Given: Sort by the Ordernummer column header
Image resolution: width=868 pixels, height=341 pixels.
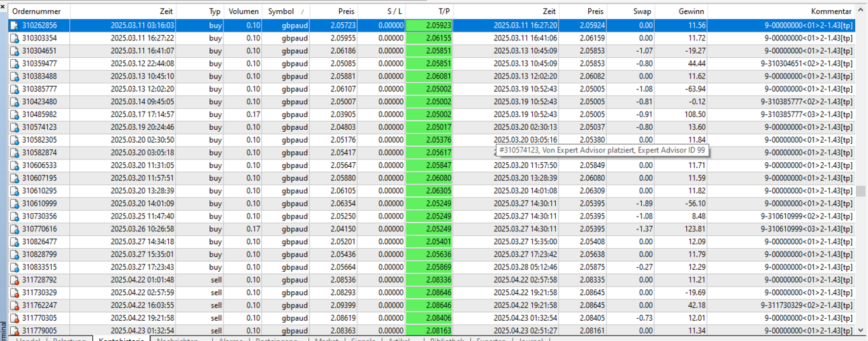Looking at the screenshot, I should [38, 11].
